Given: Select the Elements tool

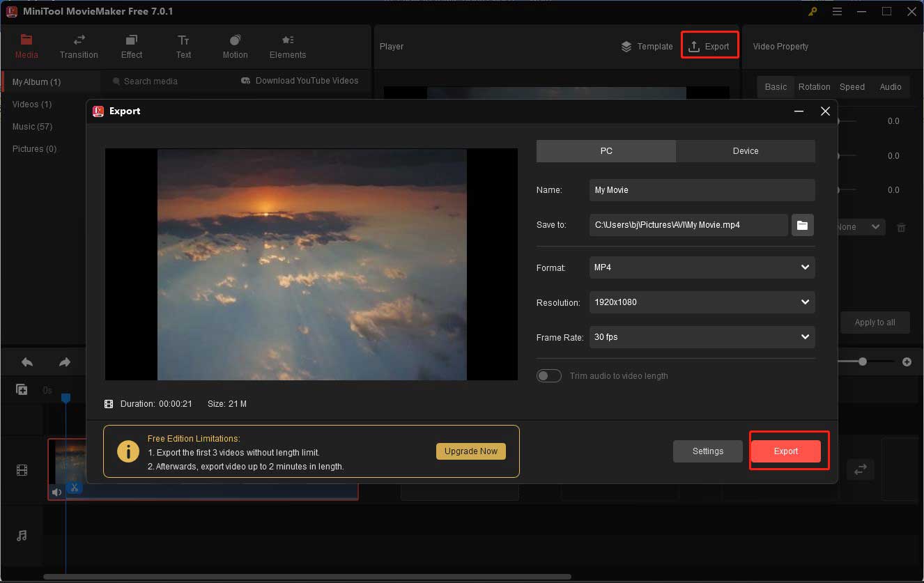Looking at the screenshot, I should click(x=287, y=46).
